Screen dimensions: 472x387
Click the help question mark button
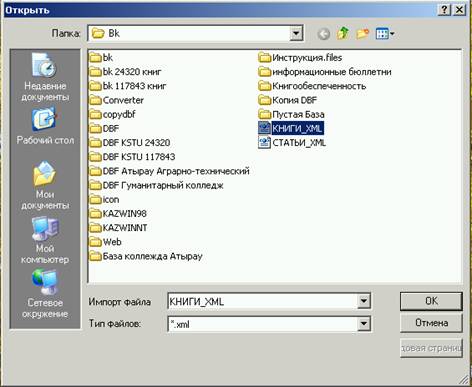tap(444, 9)
